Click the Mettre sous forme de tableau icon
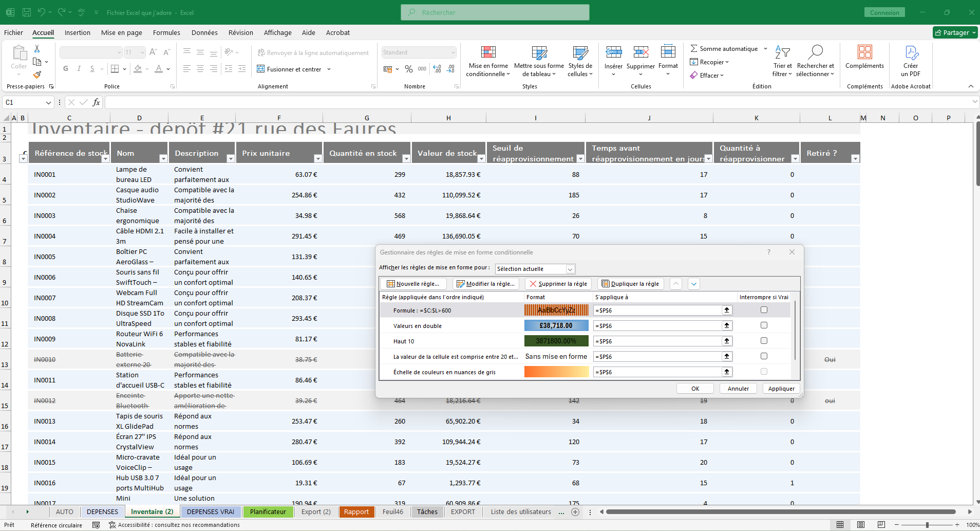The width and height of the screenshot is (980, 531). point(539,61)
